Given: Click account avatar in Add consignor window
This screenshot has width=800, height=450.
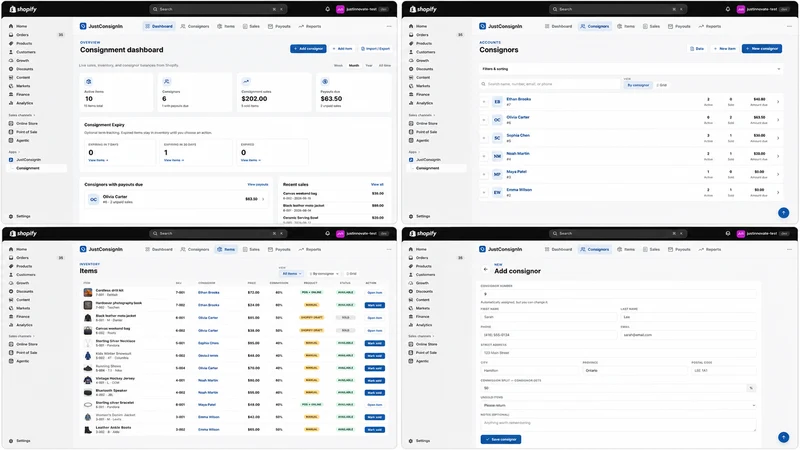Looking at the screenshot, I should pos(740,234).
